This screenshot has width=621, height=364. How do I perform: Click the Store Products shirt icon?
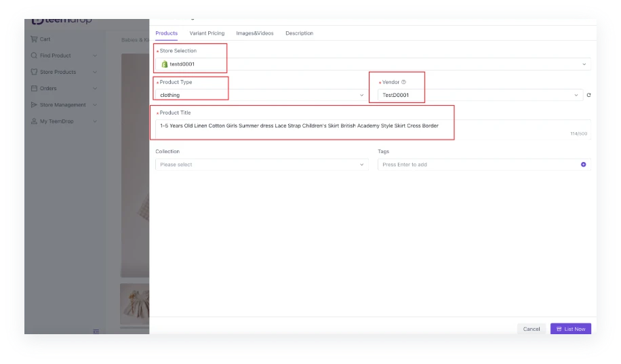pos(35,72)
